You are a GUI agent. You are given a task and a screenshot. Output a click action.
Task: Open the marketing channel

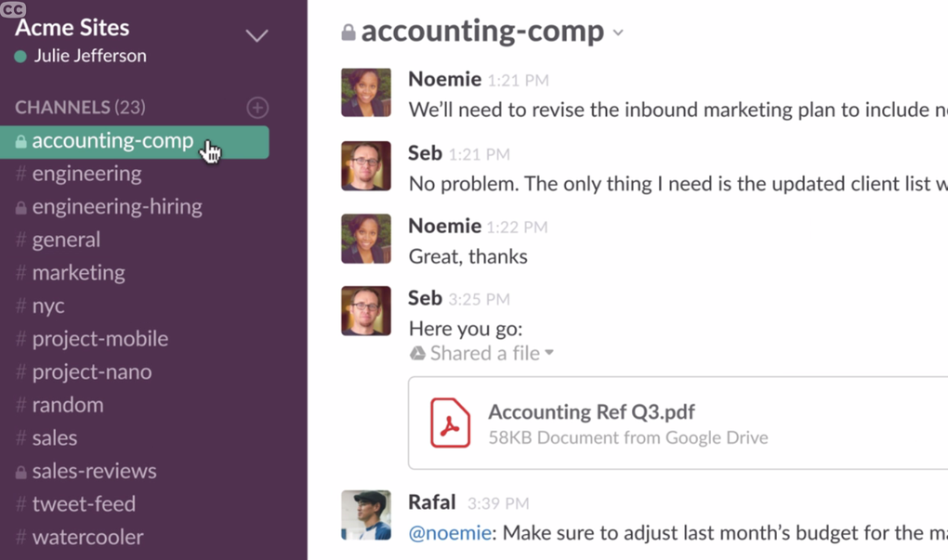pyautogui.click(x=78, y=273)
